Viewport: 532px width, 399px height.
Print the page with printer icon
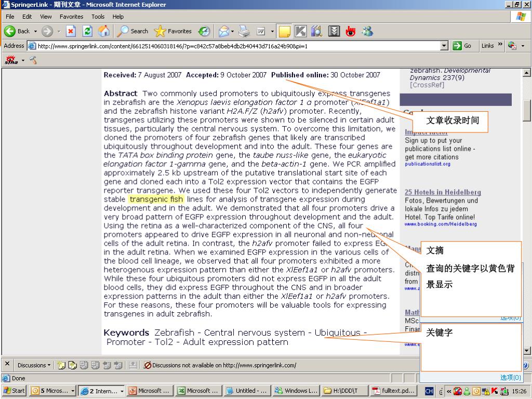tap(244, 31)
